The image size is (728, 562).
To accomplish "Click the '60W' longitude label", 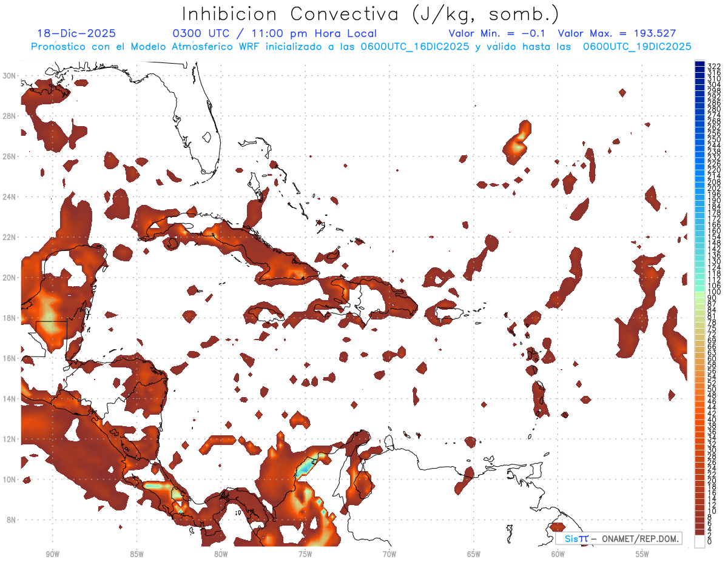I will point(558,554).
